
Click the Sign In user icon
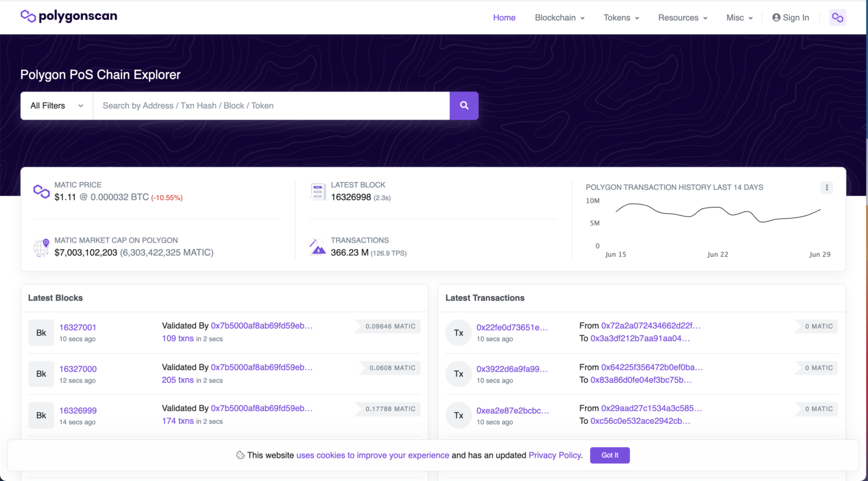tap(776, 18)
